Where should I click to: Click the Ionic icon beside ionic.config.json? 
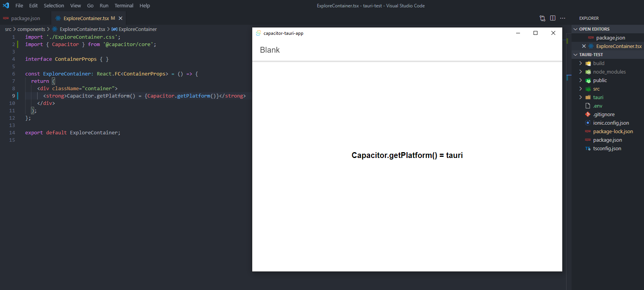[588, 123]
